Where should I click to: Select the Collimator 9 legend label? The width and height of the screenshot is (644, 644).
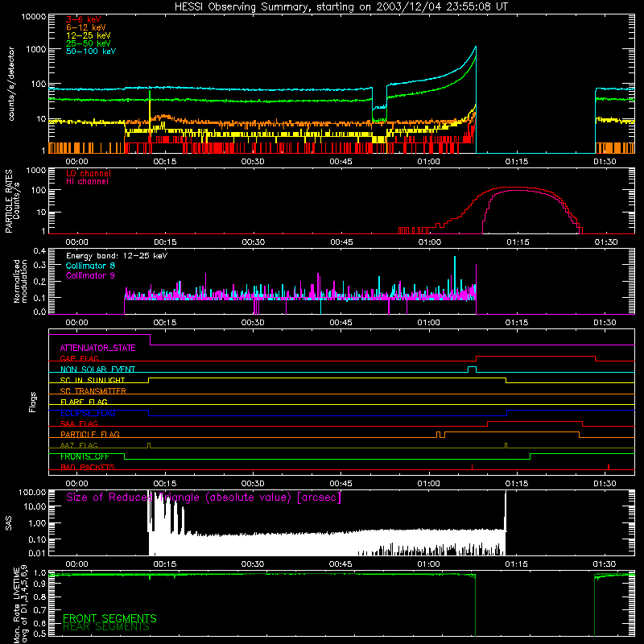point(90,275)
